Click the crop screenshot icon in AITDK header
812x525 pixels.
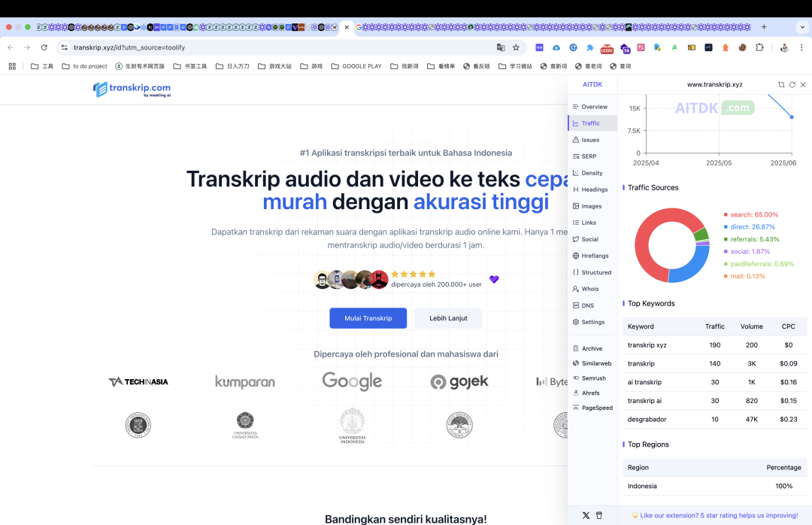tap(781, 84)
